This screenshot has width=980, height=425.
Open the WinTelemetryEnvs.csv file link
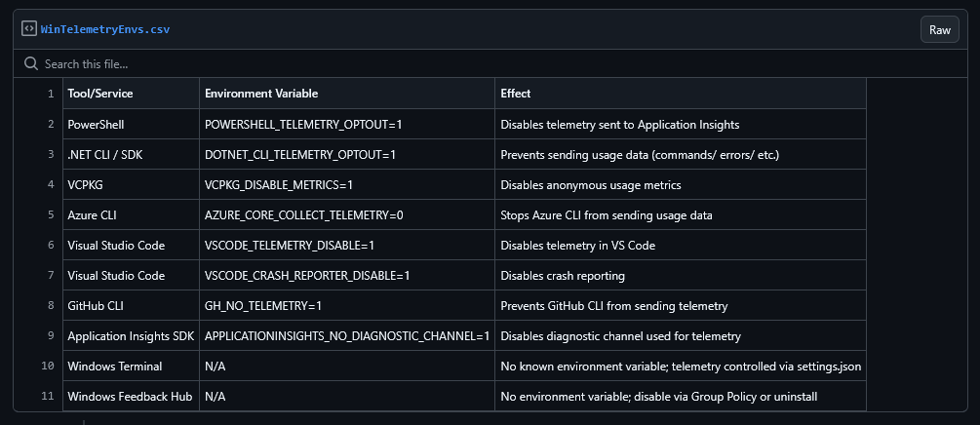(105, 29)
